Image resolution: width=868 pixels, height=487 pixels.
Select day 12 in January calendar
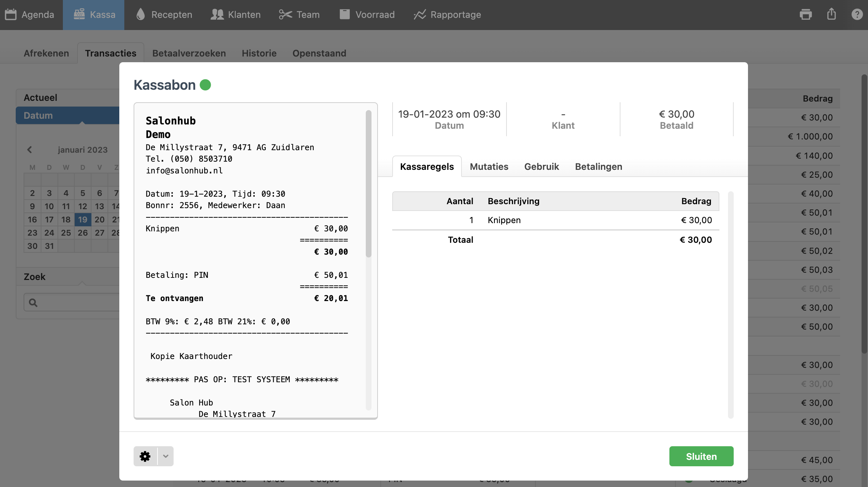pos(83,206)
